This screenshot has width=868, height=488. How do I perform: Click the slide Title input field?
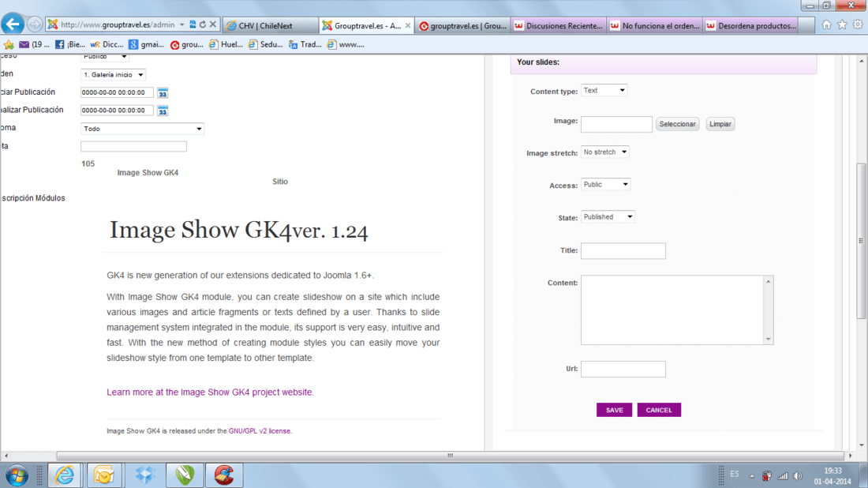623,251
